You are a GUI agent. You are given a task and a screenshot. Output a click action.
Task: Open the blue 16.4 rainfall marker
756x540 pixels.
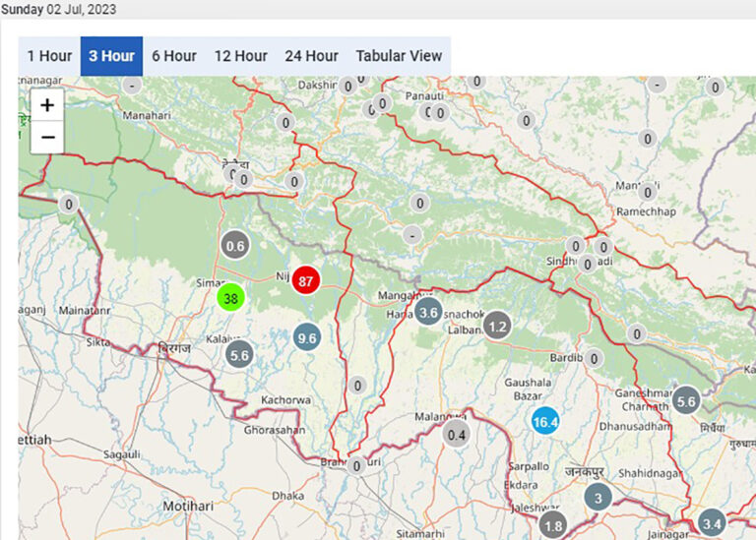[x=545, y=421]
